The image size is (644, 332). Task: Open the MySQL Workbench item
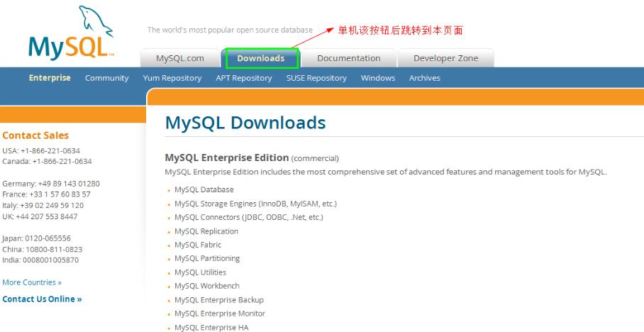tap(207, 286)
